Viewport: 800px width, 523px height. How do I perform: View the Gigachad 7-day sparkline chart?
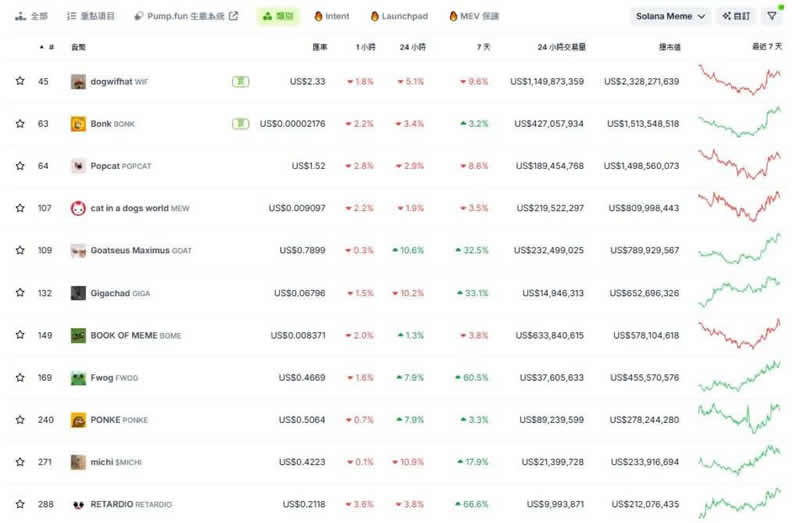[740, 293]
